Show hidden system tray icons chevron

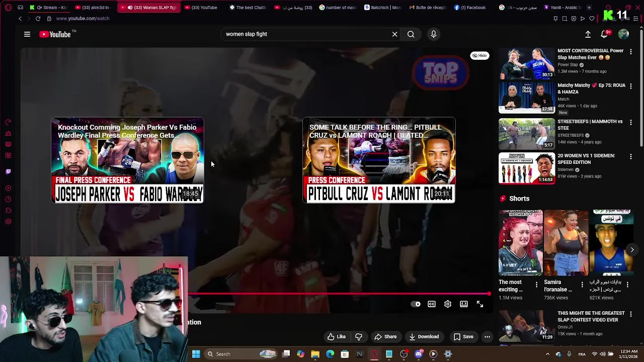click(548, 354)
